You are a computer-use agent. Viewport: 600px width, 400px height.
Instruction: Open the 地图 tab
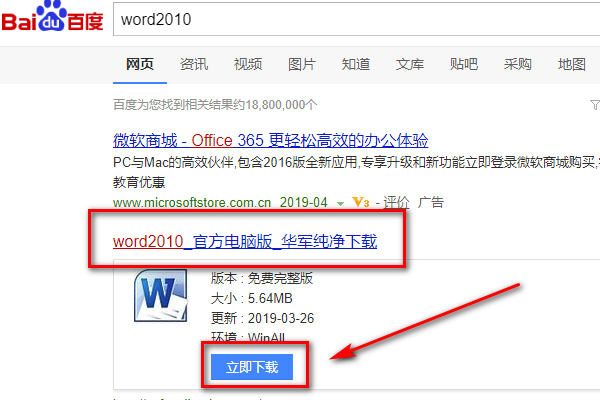coord(571,64)
